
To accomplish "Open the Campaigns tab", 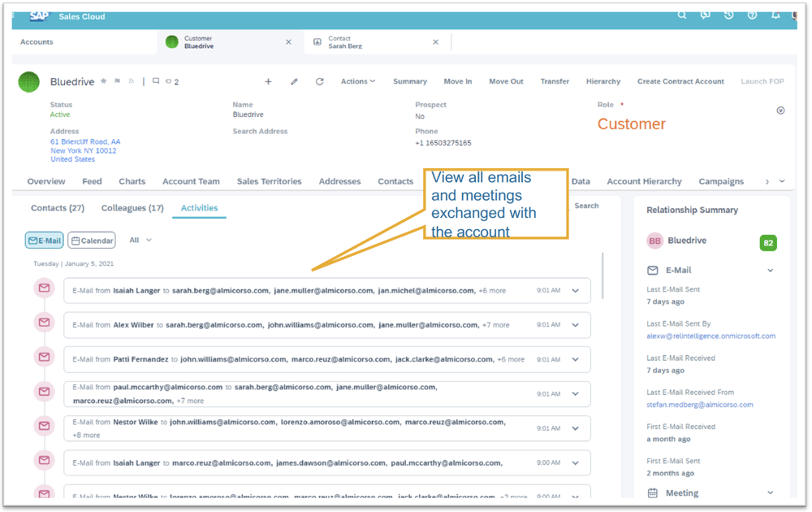I will [721, 181].
